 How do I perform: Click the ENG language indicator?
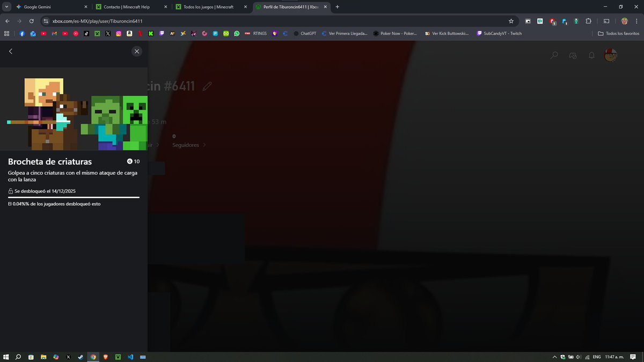(596, 357)
